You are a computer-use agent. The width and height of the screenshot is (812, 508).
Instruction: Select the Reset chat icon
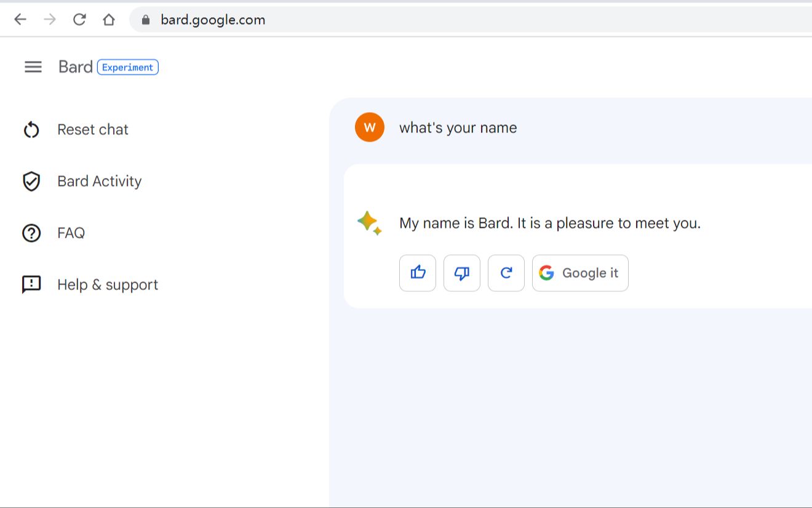(31, 129)
